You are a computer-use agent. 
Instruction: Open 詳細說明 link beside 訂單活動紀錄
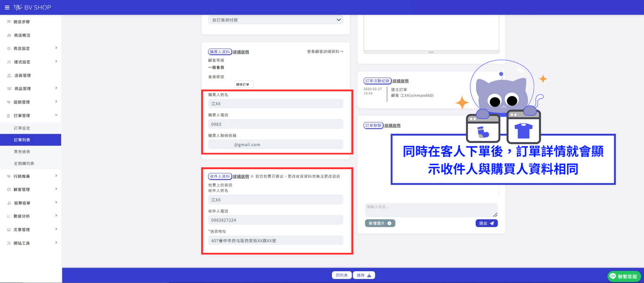401,81
